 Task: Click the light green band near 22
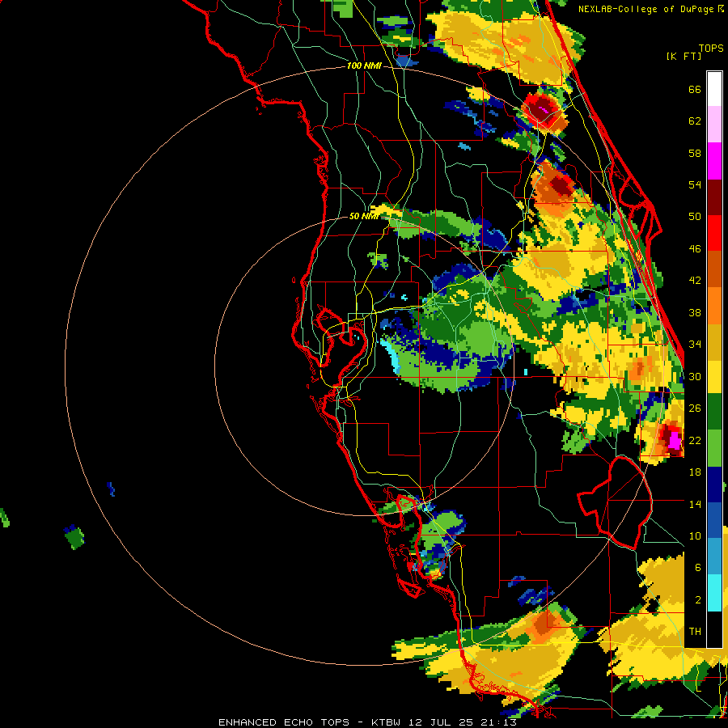click(x=714, y=448)
